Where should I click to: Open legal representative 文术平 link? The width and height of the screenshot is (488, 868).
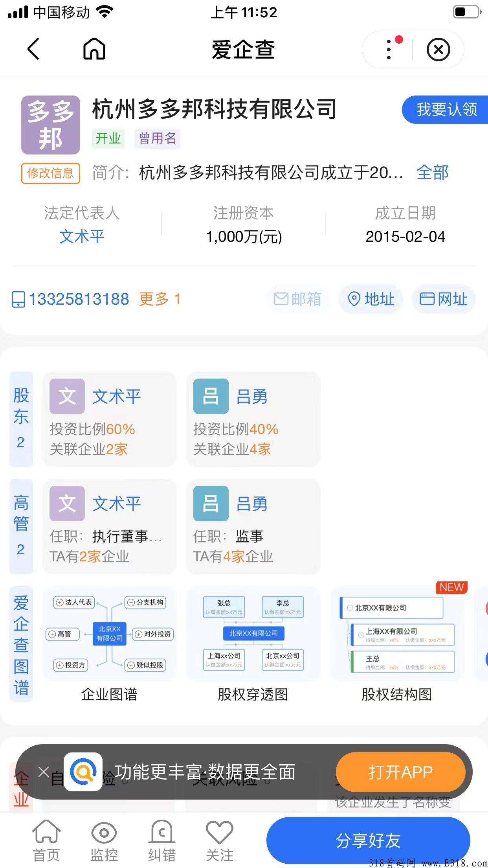(x=82, y=237)
